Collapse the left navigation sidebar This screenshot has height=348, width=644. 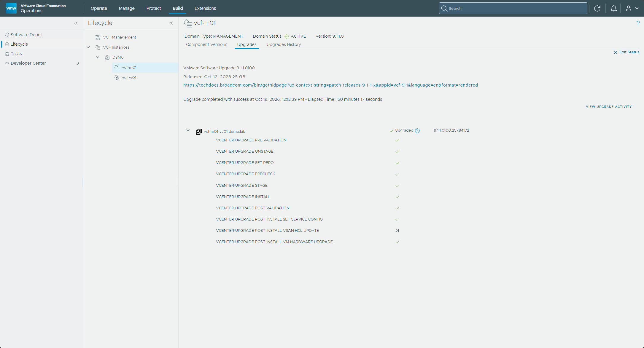[76, 23]
